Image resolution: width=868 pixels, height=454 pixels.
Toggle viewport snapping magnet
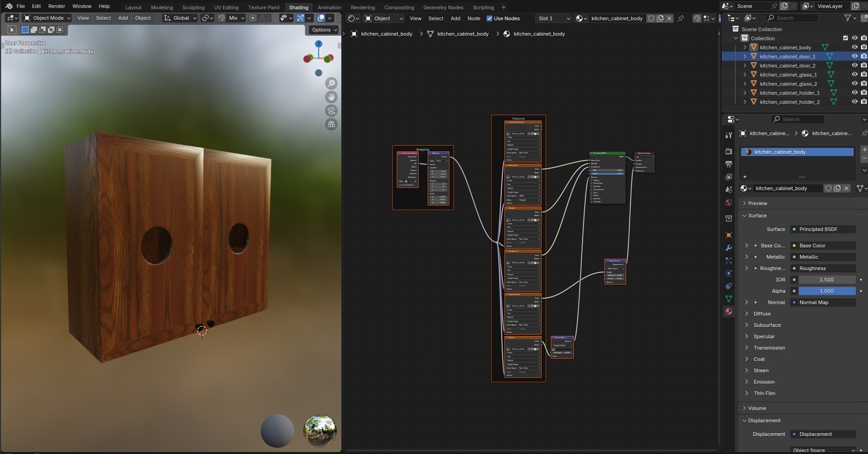click(222, 18)
